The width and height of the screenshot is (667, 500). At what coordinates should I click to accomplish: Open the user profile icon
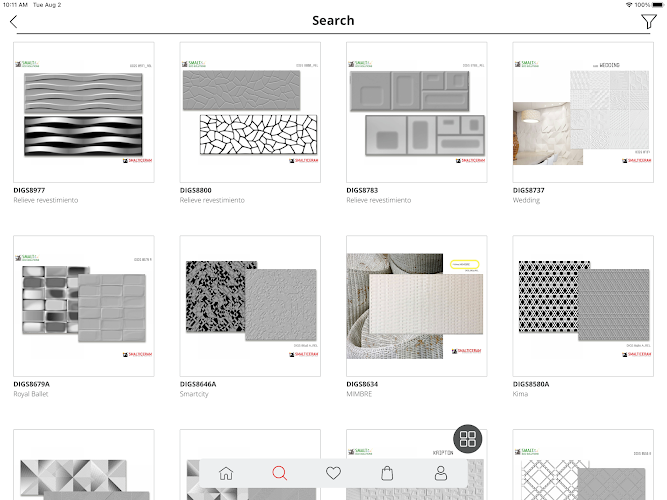(441, 473)
